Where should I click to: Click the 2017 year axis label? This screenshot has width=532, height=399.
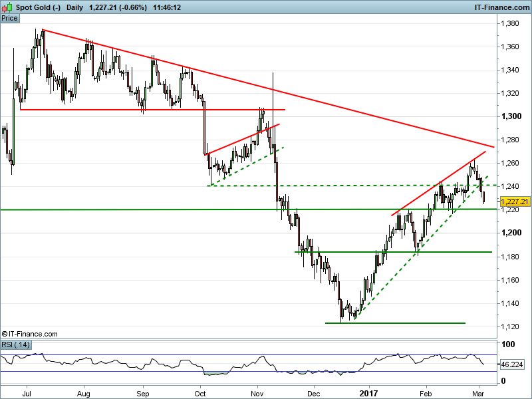tap(368, 394)
